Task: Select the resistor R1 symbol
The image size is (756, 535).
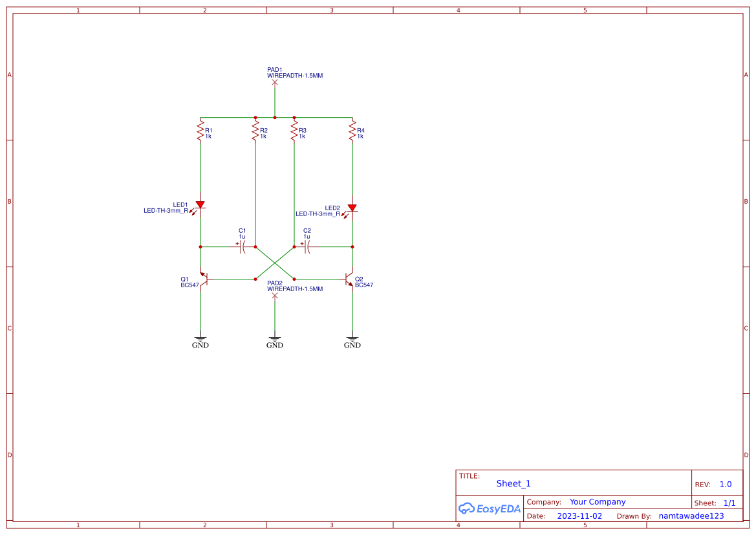Action: pos(200,131)
